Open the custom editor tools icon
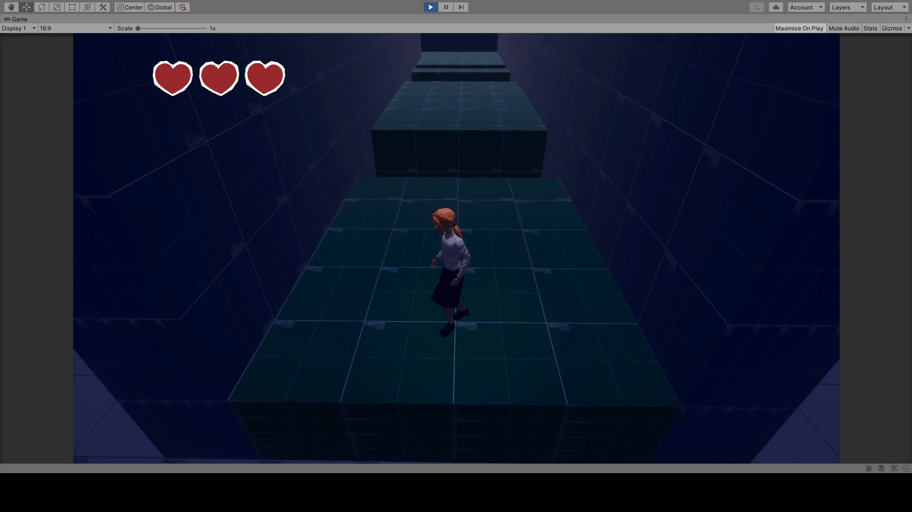Viewport: 912px width, 512px height. pyautogui.click(x=103, y=7)
